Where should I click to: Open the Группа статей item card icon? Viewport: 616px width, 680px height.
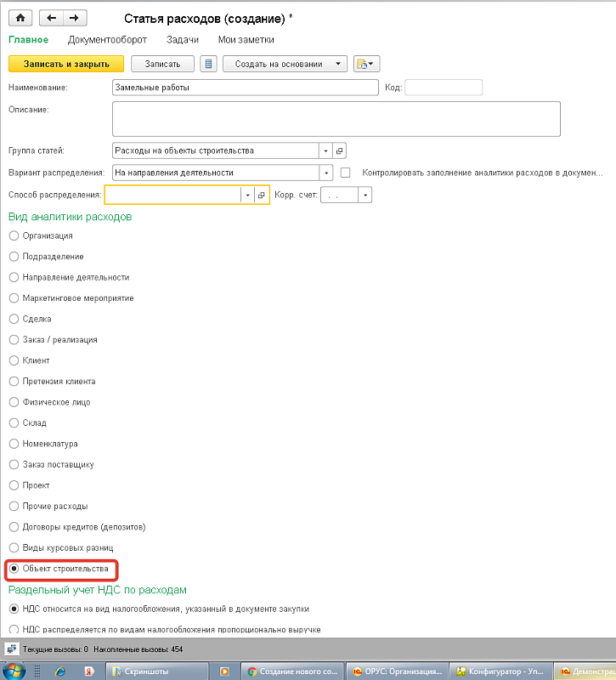tap(339, 150)
